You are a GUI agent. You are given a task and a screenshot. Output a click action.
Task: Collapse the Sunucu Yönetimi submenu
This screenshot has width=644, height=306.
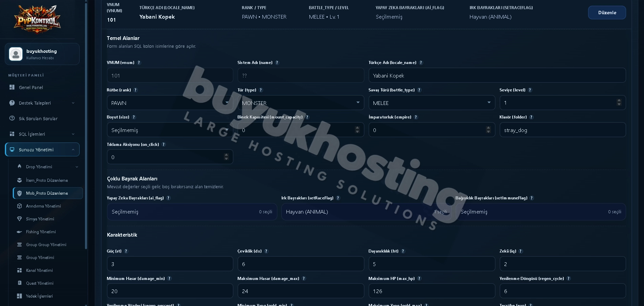pyautogui.click(x=73, y=150)
